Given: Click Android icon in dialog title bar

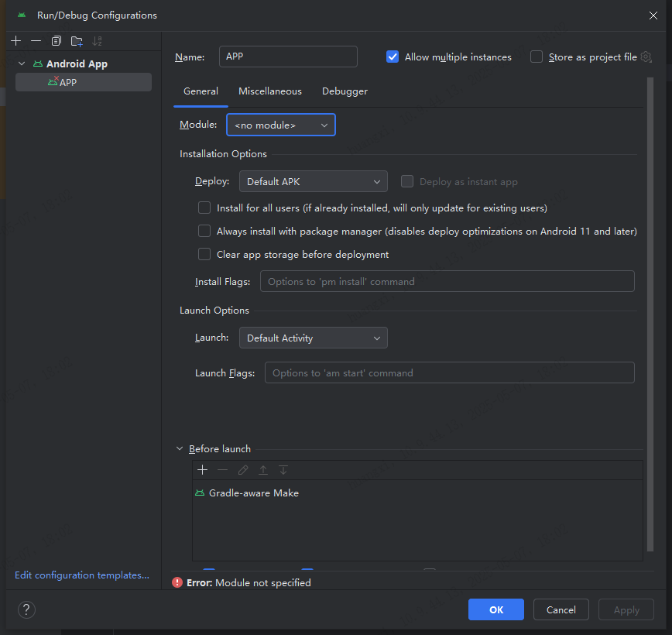Looking at the screenshot, I should tap(22, 15).
